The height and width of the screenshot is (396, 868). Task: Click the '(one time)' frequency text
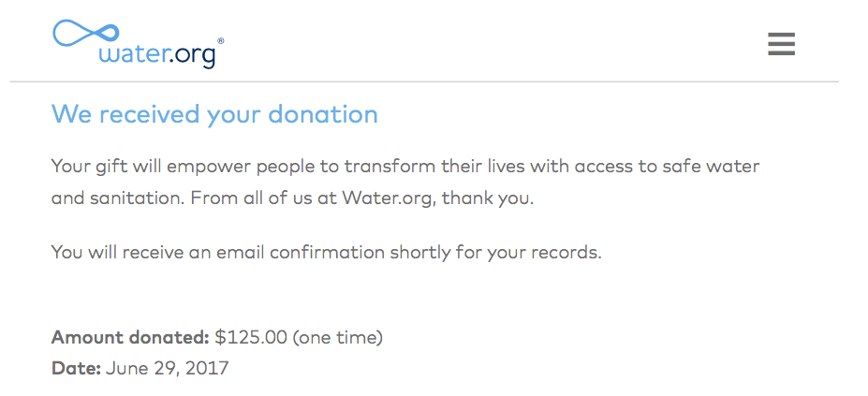point(338,337)
